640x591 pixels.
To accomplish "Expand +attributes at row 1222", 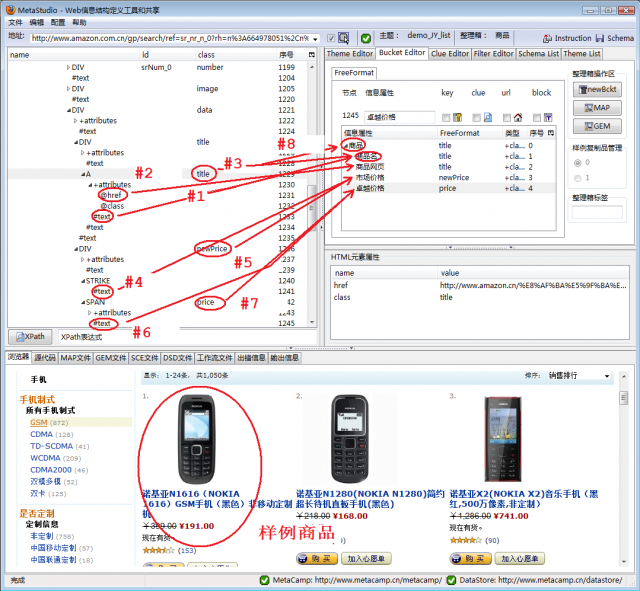I will point(76,121).
